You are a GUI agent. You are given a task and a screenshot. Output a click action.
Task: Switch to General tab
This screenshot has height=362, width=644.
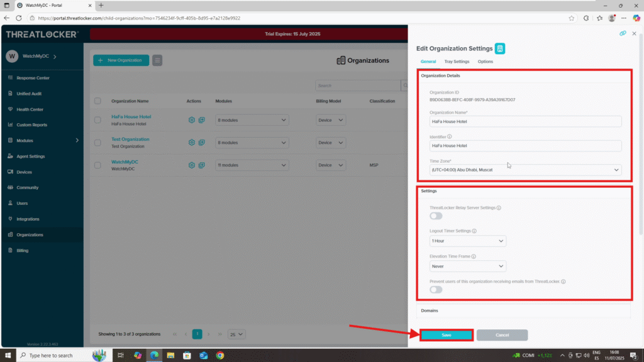(x=428, y=62)
